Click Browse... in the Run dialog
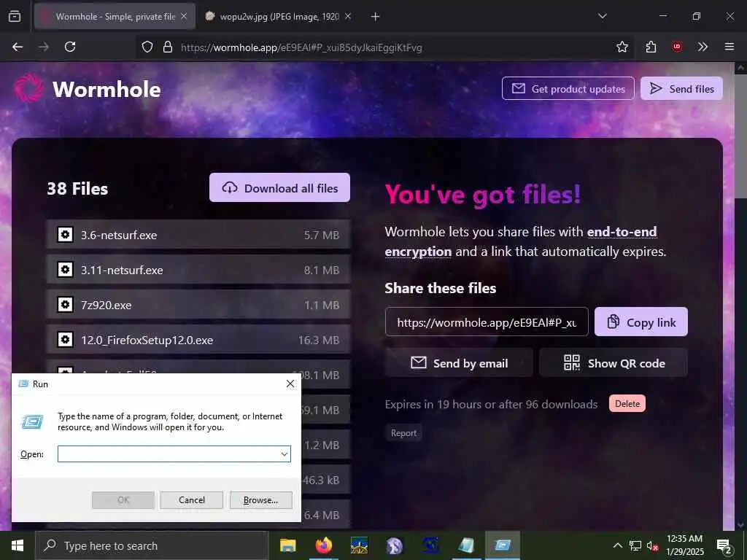The image size is (747, 560). click(x=260, y=500)
